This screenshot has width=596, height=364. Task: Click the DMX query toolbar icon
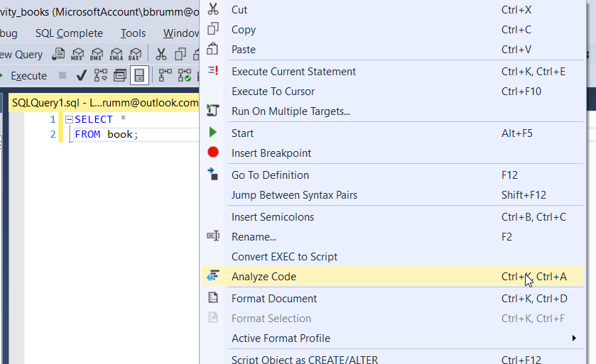click(97, 55)
